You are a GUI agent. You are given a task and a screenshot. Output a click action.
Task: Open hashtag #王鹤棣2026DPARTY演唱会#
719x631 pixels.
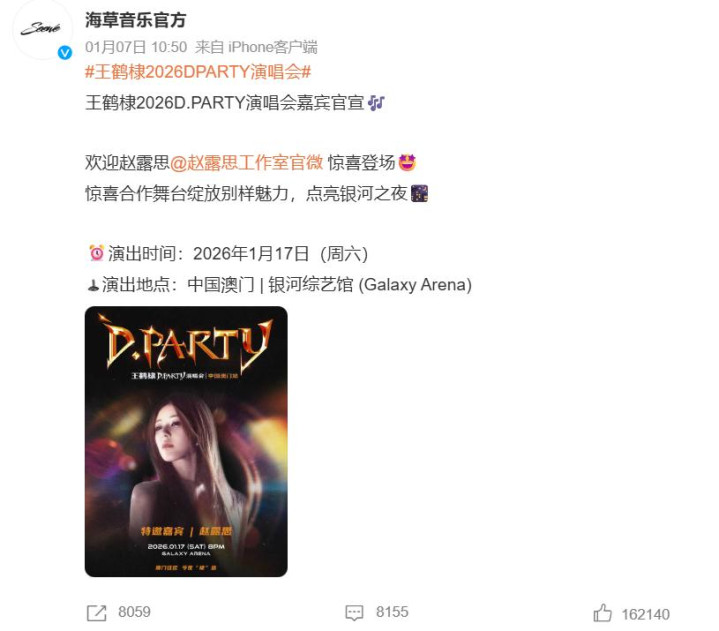pos(198,72)
